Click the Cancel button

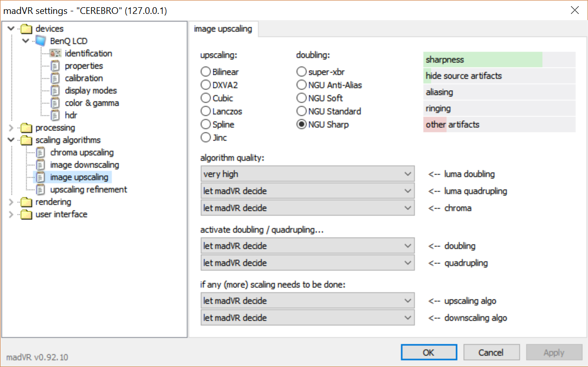(x=491, y=353)
